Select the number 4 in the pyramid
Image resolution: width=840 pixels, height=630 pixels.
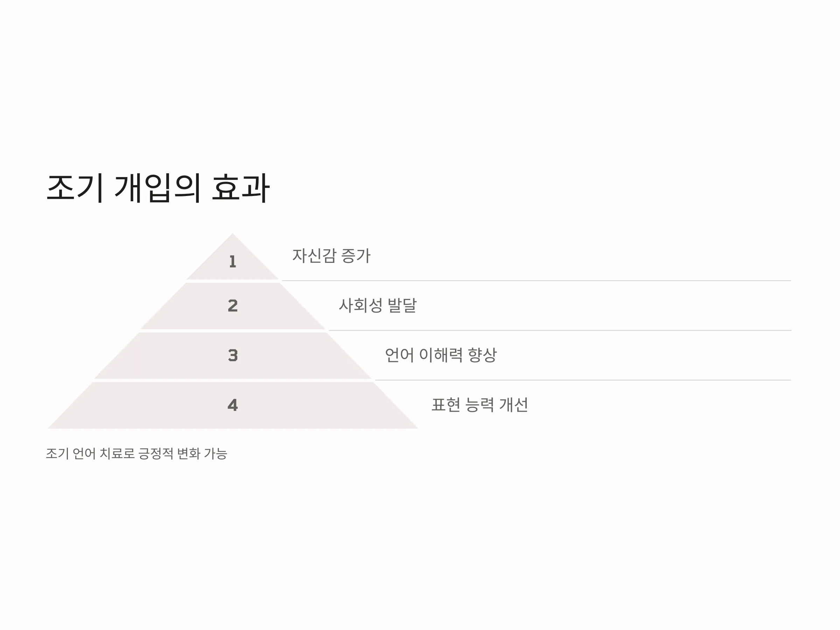[233, 405]
